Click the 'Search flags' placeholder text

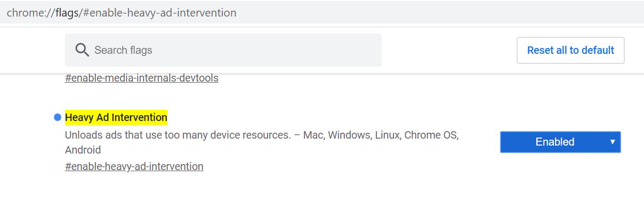(x=123, y=50)
